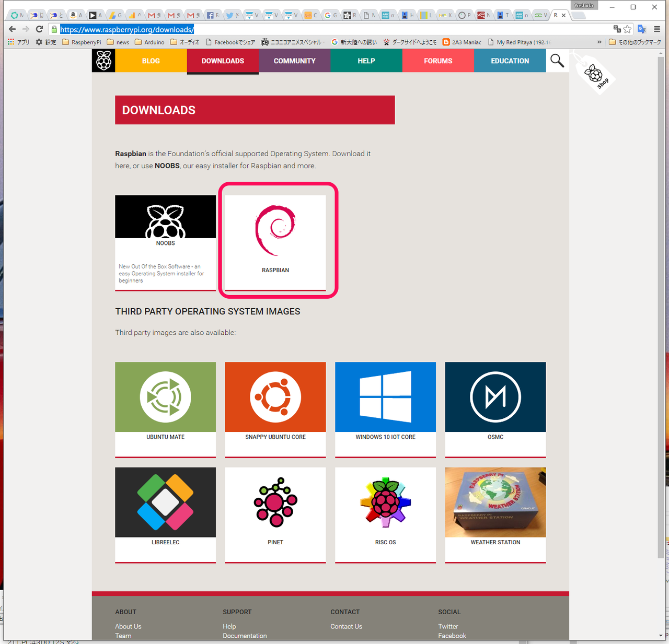This screenshot has height=644, width=669.
Task: Open the Facebookでシェア bookmark
Action: (x=230, y=42)
